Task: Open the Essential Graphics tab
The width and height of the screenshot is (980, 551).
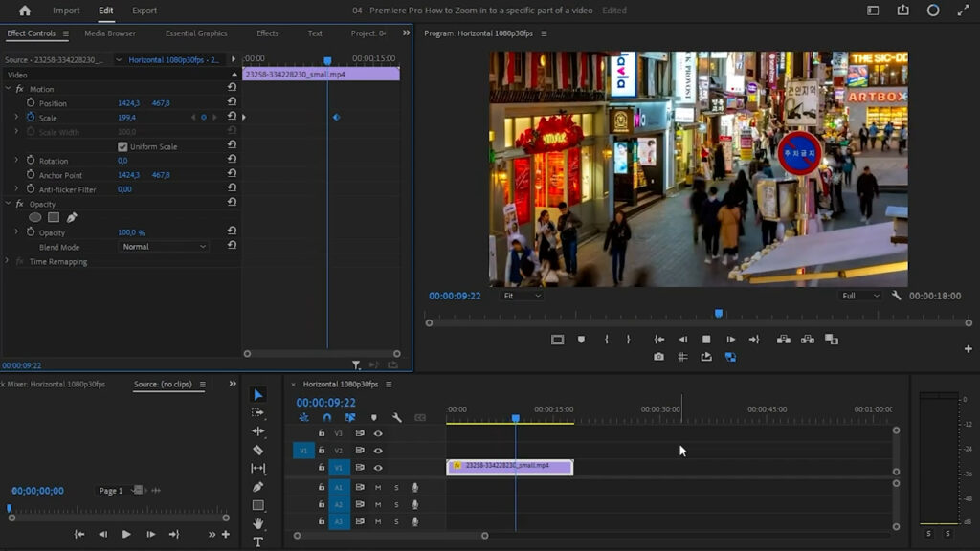Action: point(196,33)
